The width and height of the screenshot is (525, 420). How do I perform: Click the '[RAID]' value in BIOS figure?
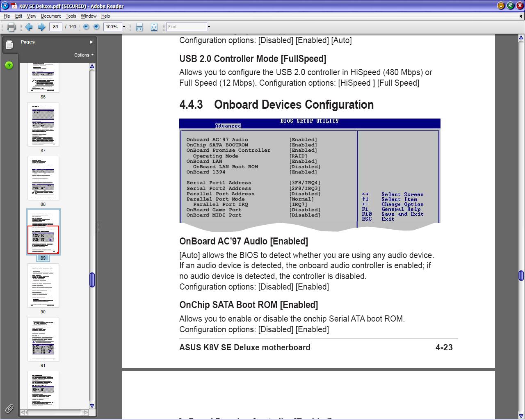point(298,156)
